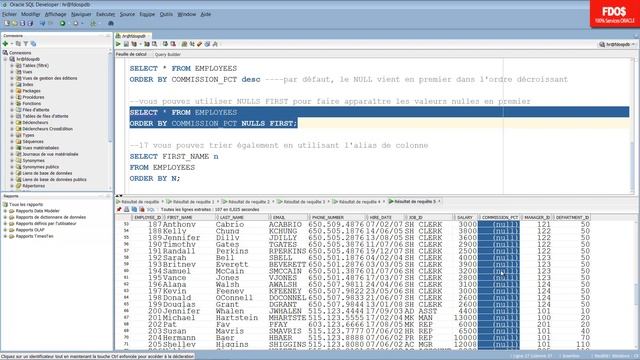Click the pin icon in results toolbar
The height and width of the screenshot is (360, 640).
[x=119, y=209]
